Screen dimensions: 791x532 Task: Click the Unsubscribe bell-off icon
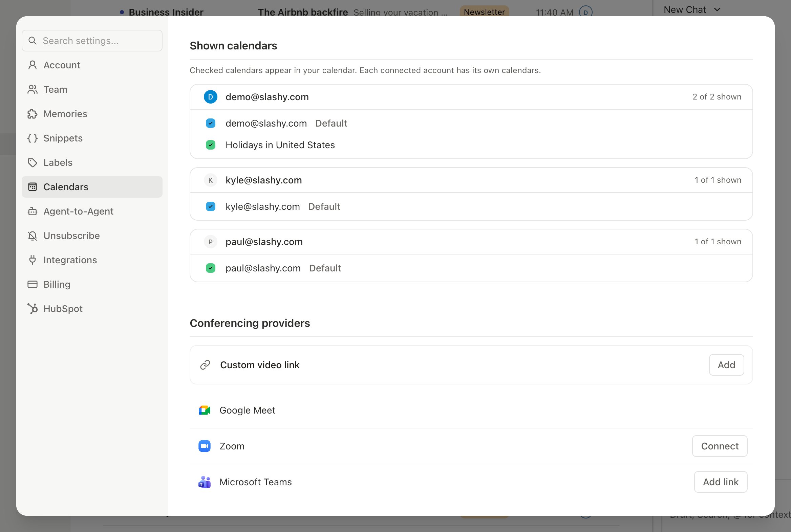pyautogui.click(x=32, y=236)
